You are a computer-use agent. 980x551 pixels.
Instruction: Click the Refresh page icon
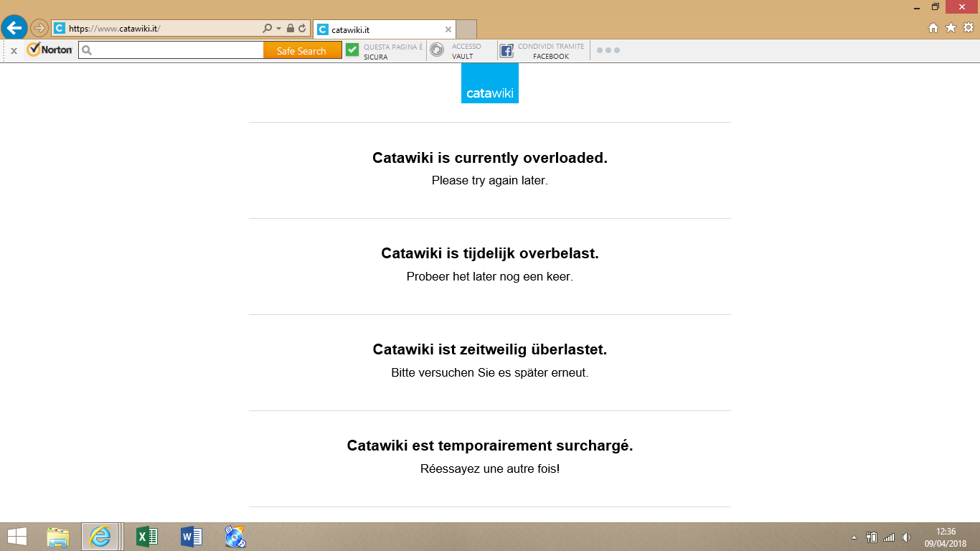[302, 29]
